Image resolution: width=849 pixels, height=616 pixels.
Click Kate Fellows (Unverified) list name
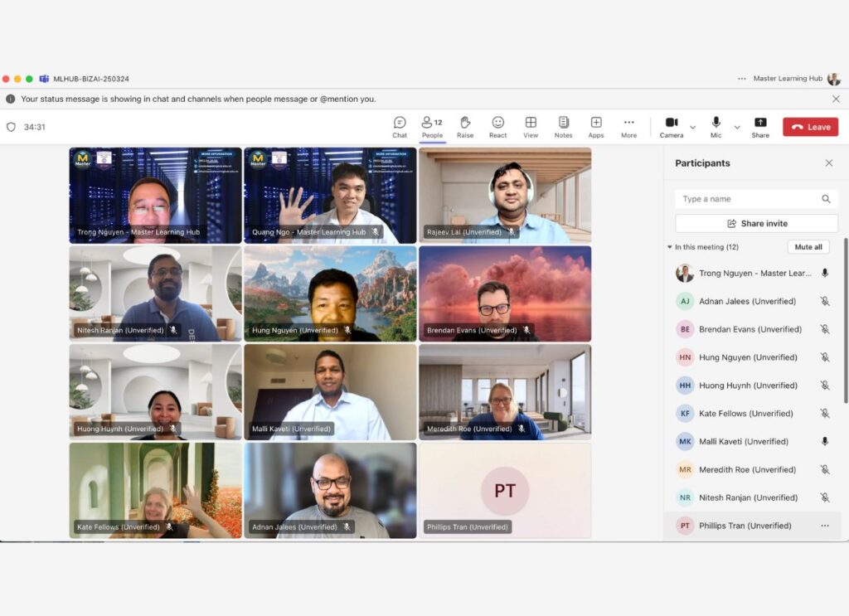pos(746,414)
